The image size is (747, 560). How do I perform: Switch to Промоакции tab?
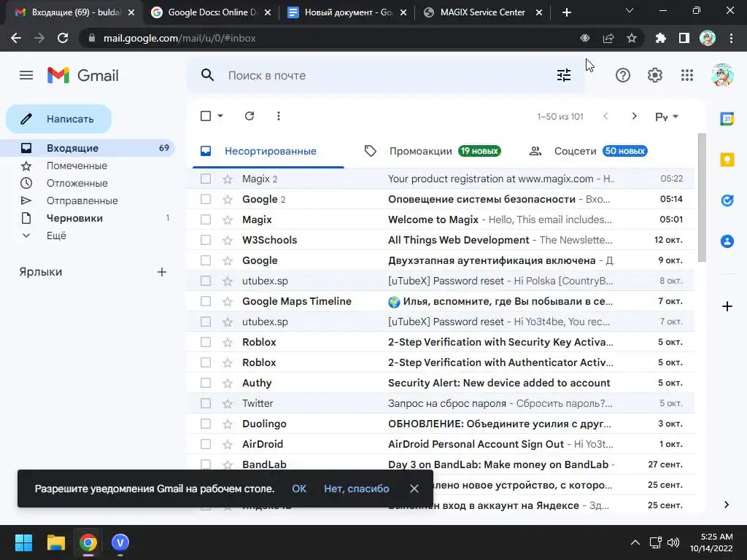[433, 152]
